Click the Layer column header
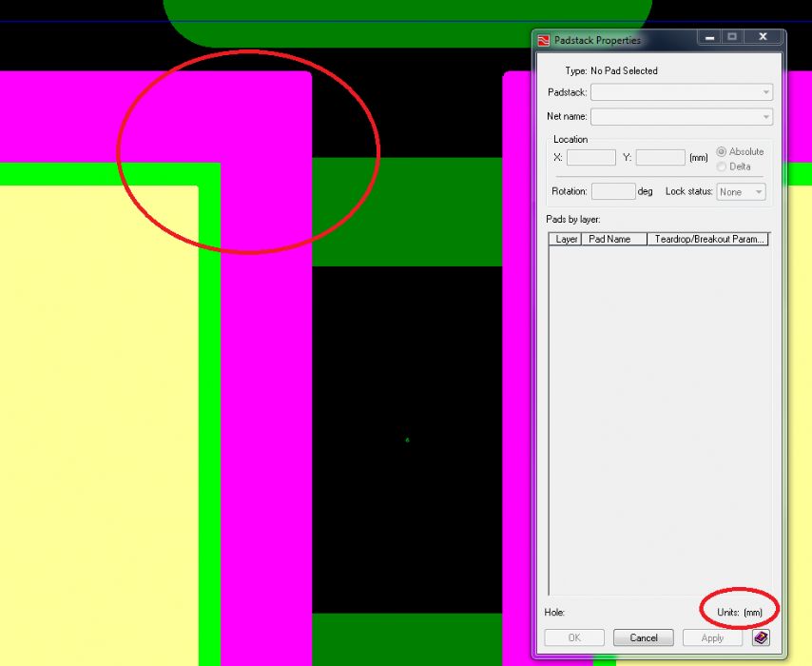Screen dimensions: 812x666 567,240
